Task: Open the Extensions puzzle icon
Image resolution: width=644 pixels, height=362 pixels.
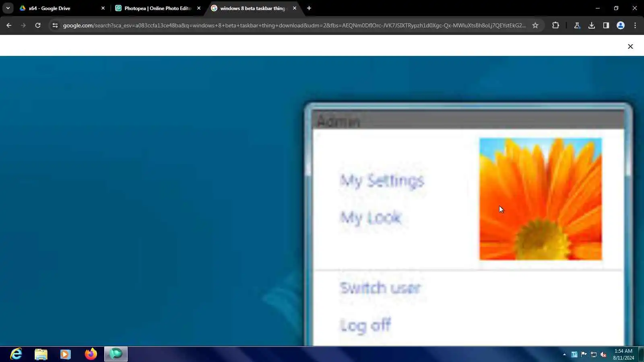Action: (x=555, y=25)
